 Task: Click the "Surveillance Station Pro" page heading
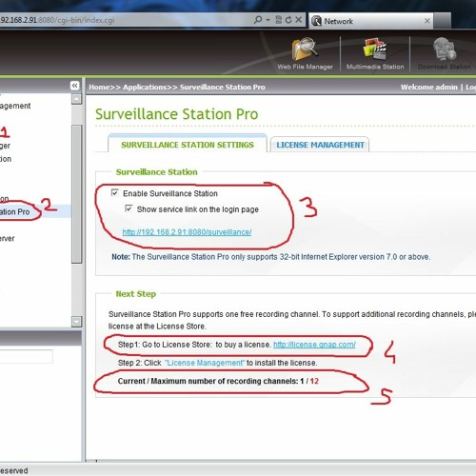coord(177,114)
